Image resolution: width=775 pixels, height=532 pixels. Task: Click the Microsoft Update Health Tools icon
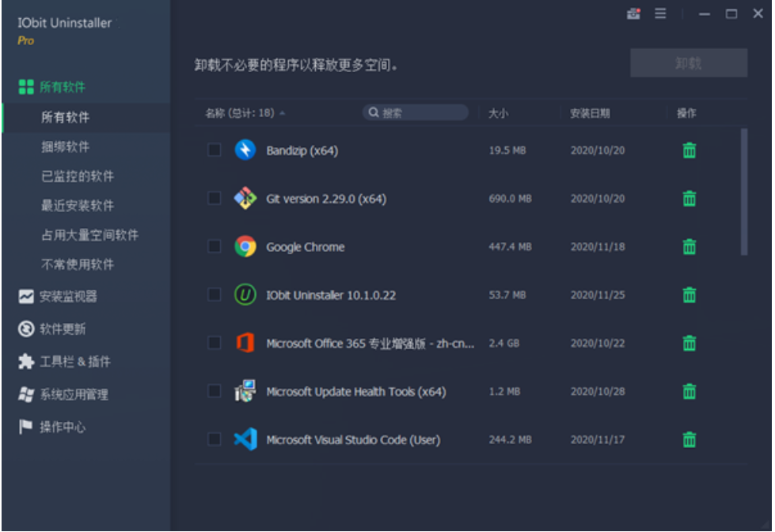[x=245, y=391]
